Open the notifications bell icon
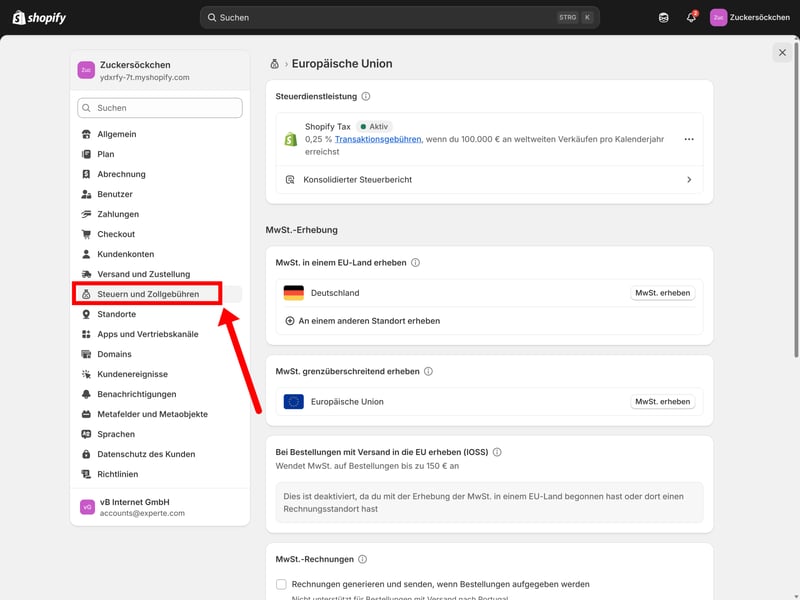 tap(692, 17)
